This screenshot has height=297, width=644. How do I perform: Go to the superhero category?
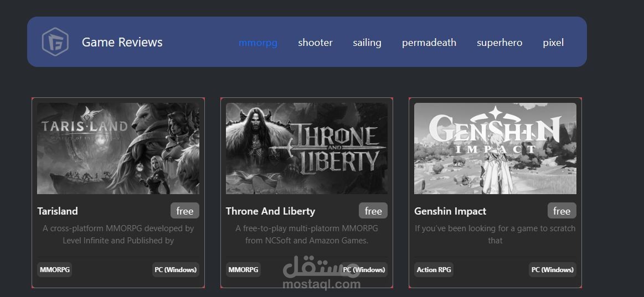[x=499, y=43]
